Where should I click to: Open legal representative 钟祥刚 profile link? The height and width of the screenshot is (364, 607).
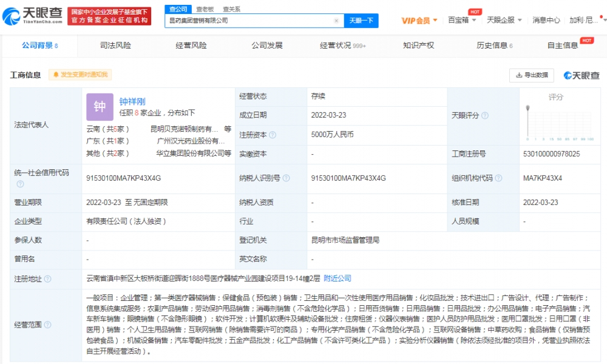point(132,102)
